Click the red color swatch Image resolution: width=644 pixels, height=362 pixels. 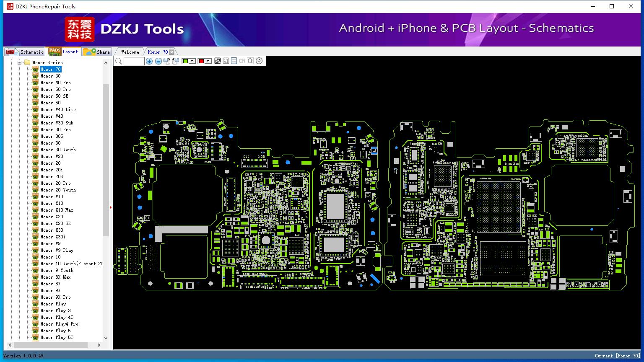[x=201, y=61]
